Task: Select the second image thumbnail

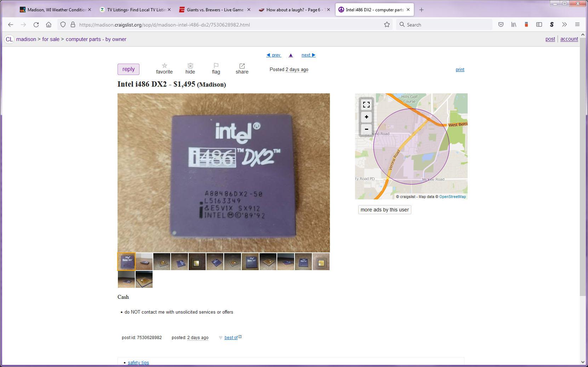Action: pyautogui.click(x=144, y=262)
